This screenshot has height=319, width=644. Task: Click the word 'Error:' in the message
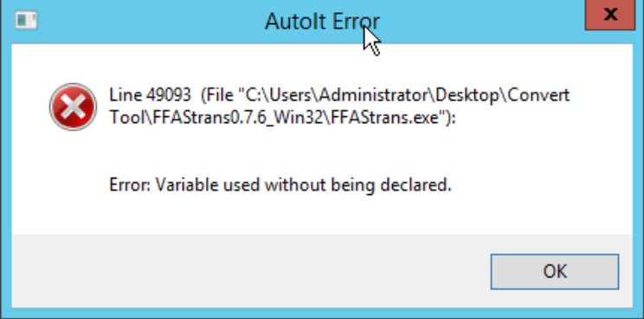click(x=130, y=185)
